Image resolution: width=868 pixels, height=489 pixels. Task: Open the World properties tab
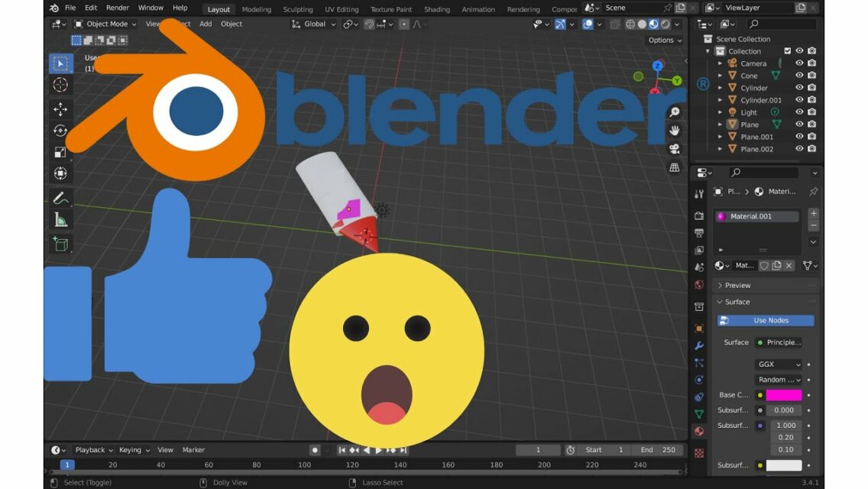(699, 285)
